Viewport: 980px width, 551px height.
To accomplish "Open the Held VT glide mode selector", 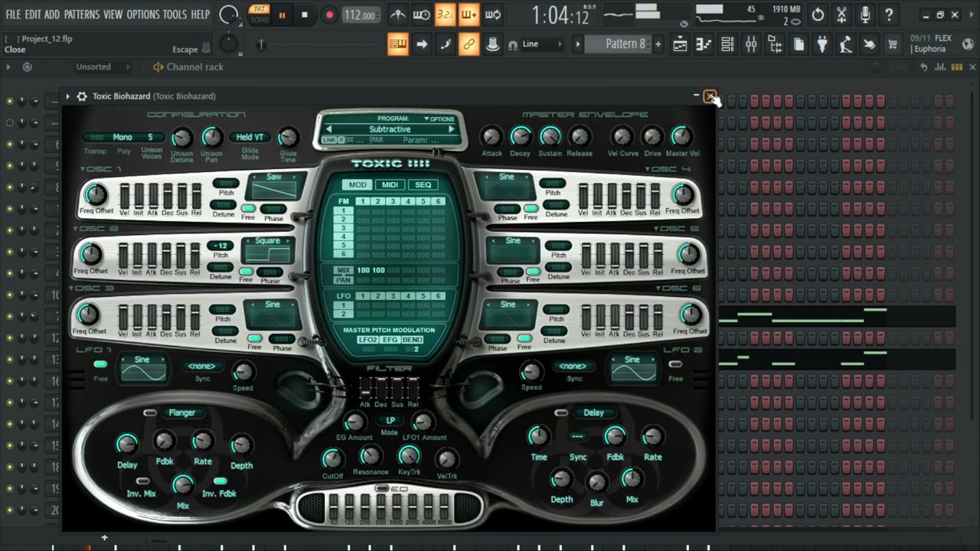I will coord(250,138).
